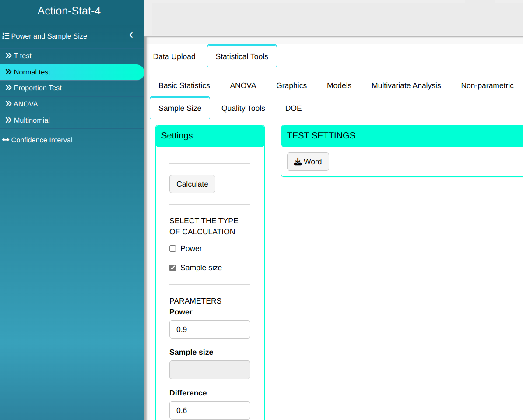The width and height of the screenshot is (523, 420).
Task: Open the DOE tab
Action: [x=293, y=109]
